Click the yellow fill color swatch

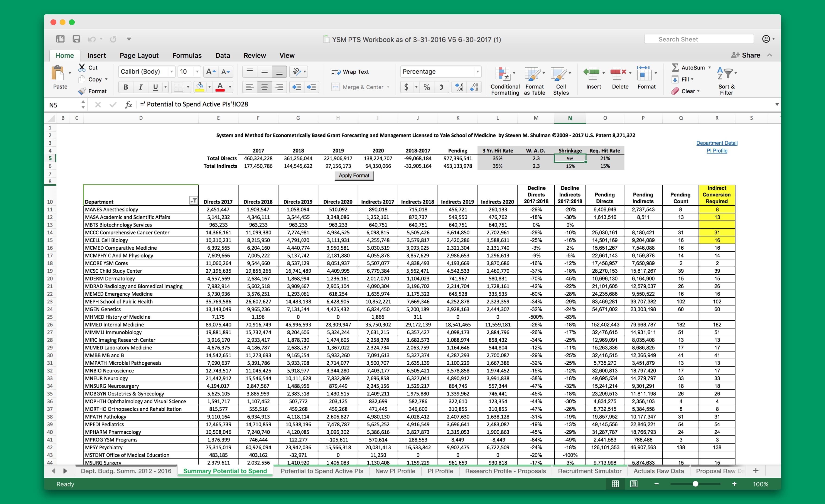tap(200, 87)
